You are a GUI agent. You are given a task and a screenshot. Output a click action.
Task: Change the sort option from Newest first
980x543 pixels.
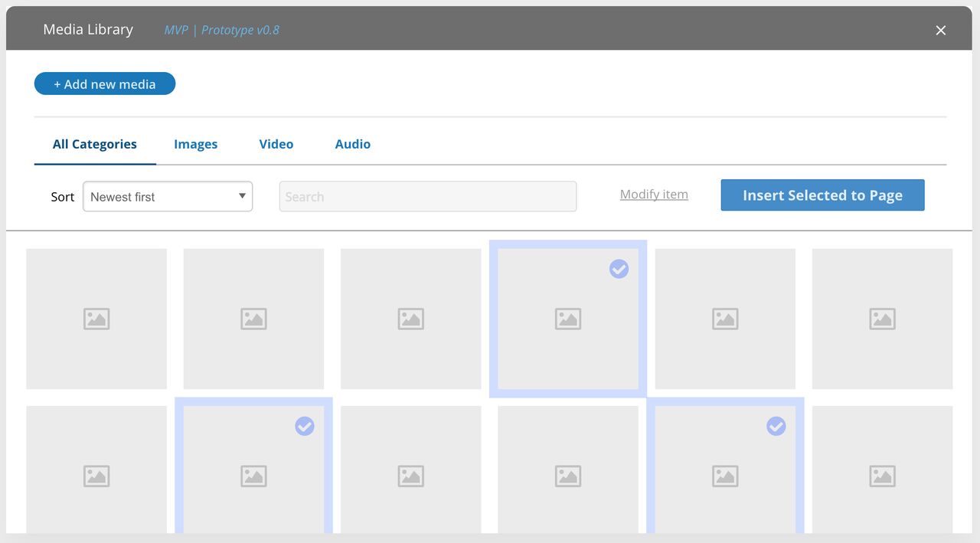(x=167, y=196)
